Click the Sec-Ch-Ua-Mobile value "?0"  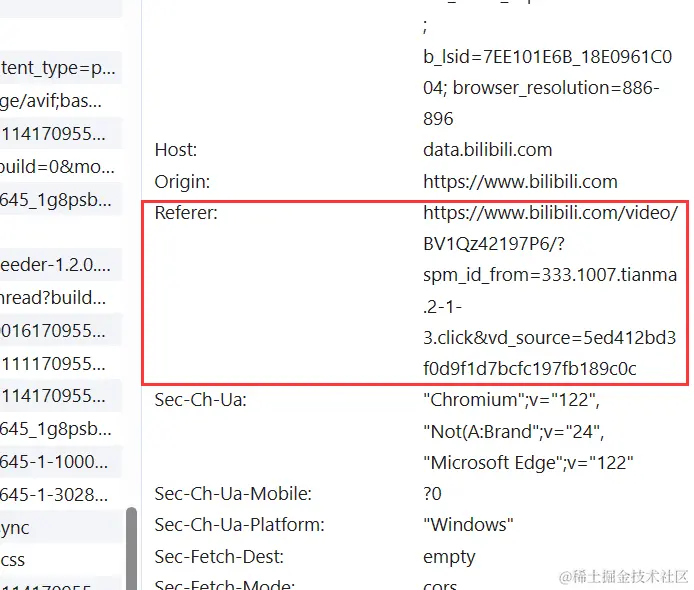tap(432, 494)
